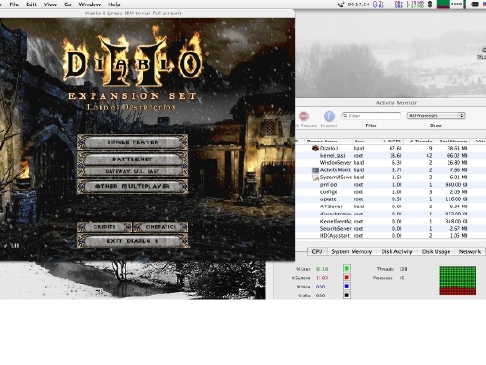Select the kernel_task process row
The image size is (486, 365).
point(391,156)
